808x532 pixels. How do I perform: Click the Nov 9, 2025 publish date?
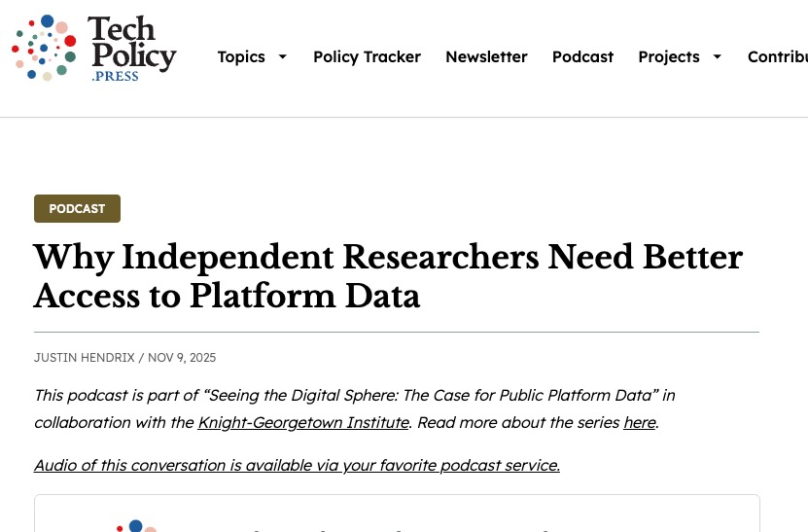point(182,358)
